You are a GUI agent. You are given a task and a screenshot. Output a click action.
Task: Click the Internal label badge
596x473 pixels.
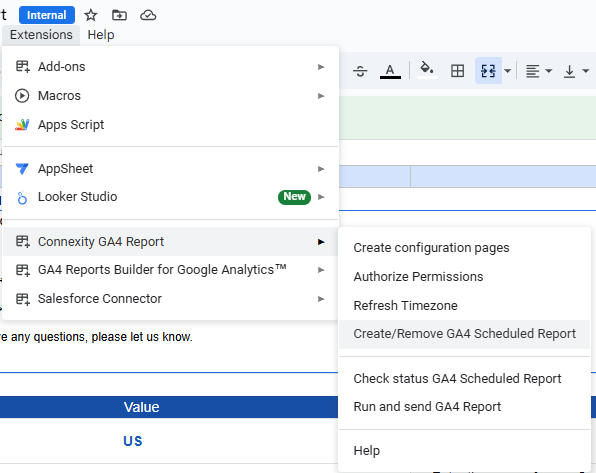47,15
